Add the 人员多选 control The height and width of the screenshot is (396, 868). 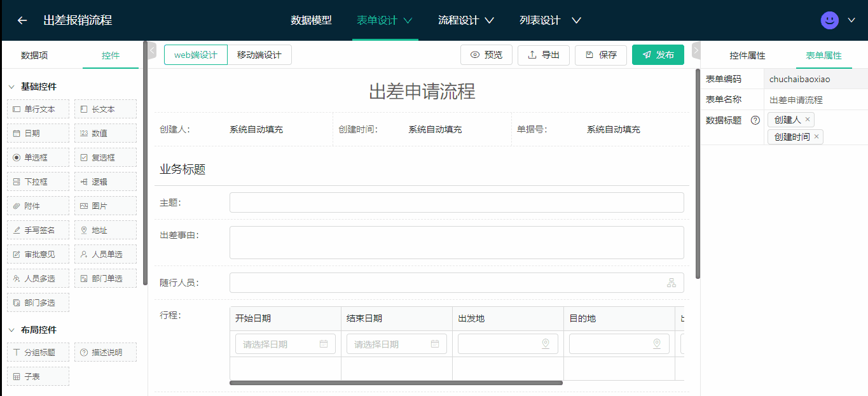[x=38, y=278]
